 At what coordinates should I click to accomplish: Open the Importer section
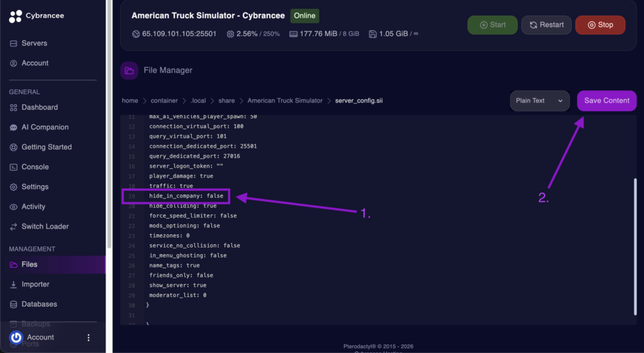35,285
